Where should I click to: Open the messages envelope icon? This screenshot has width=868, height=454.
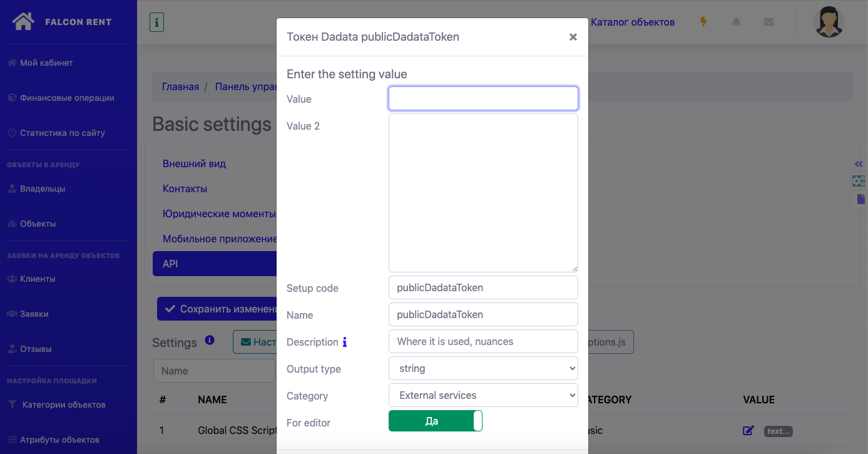768,22
